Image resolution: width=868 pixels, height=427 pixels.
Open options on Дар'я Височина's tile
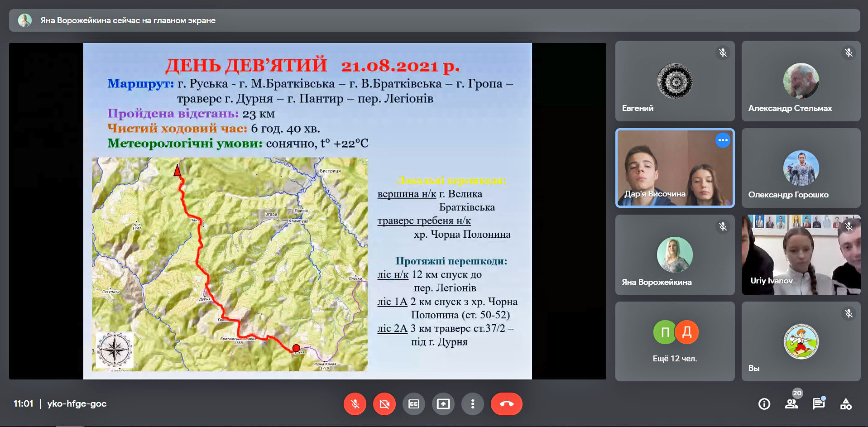pos(723,140)
